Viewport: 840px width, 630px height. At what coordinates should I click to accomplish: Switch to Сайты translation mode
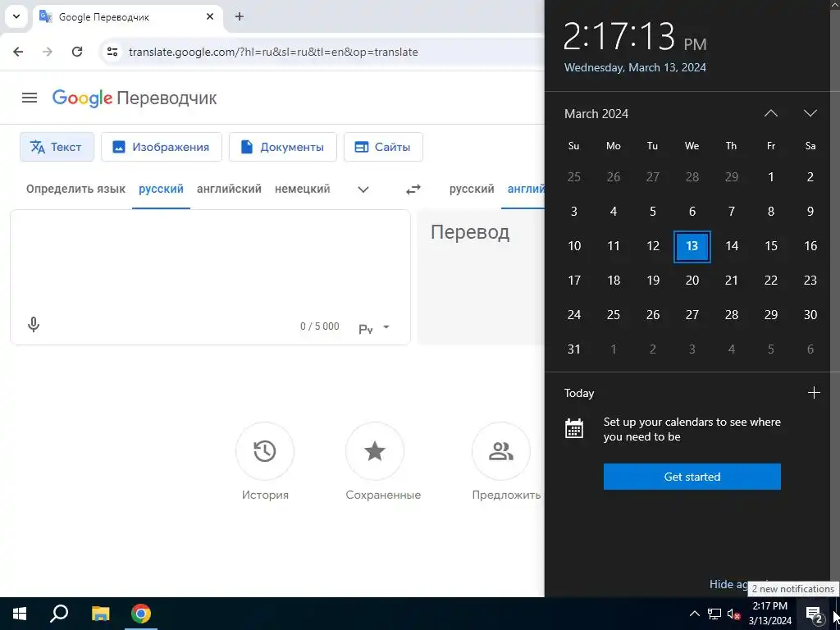(384, 147)
